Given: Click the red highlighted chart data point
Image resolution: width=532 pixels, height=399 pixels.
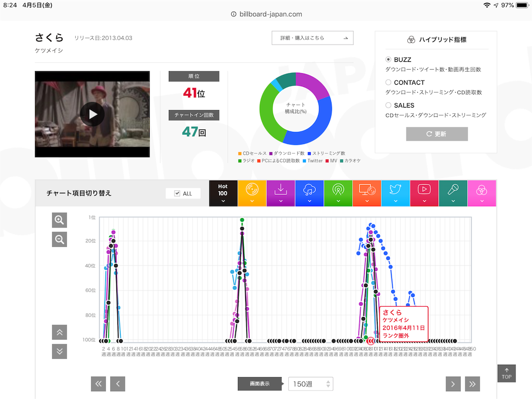Looking at the screenshot, I should tap(370, 341).
